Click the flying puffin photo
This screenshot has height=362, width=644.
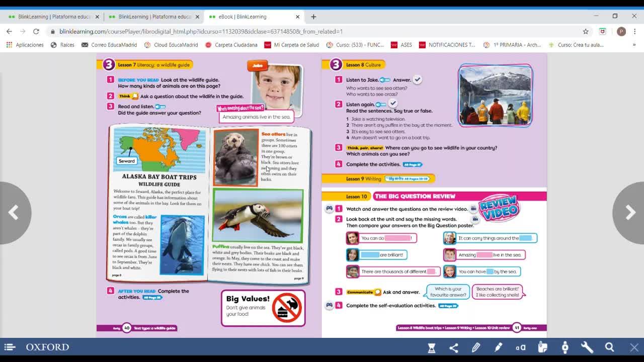[258, 215]
